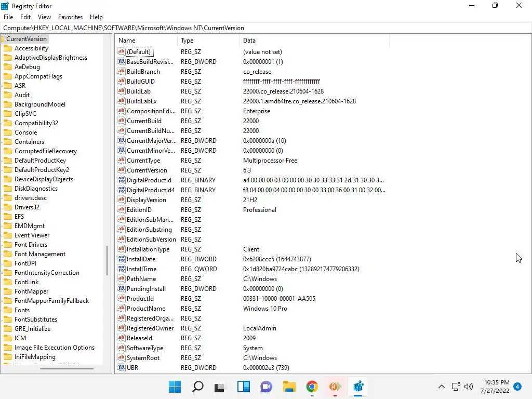Select the BackgroundModel key
This screenshot has width=532, height=399.
(40, 104)
